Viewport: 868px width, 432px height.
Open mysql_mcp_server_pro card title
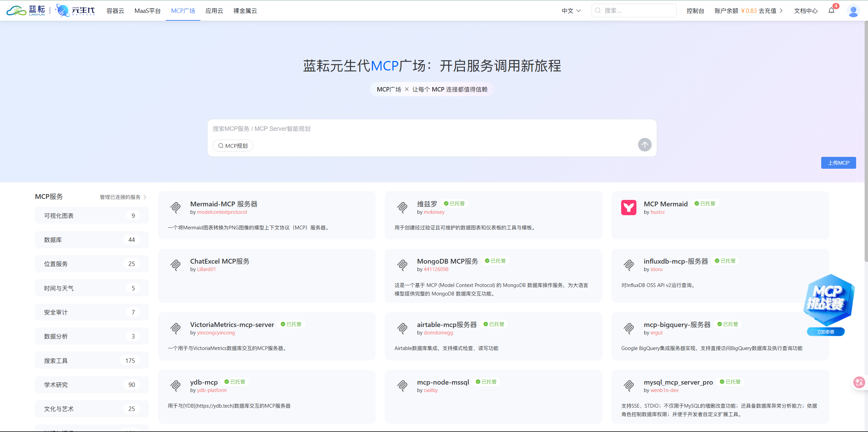pos(678,382)
